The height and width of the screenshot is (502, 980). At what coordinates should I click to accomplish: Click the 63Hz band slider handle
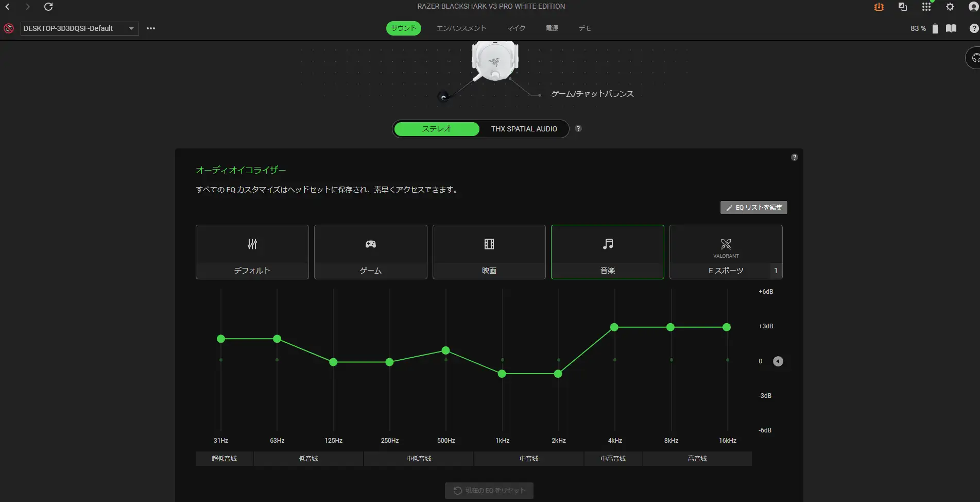(x=277, y=339)
